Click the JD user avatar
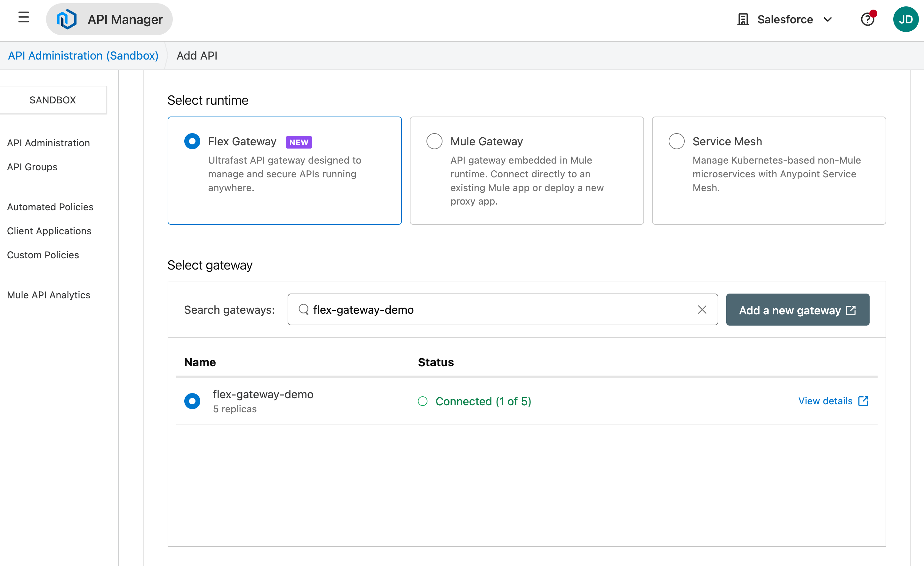924x566 pixels. pos(906,19)
